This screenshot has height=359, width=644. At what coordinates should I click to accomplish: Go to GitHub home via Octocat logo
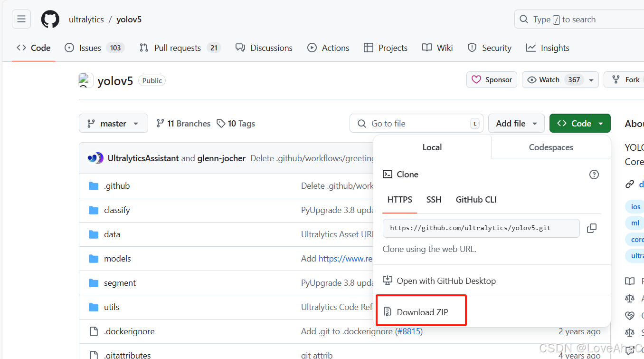pos(50,19)
